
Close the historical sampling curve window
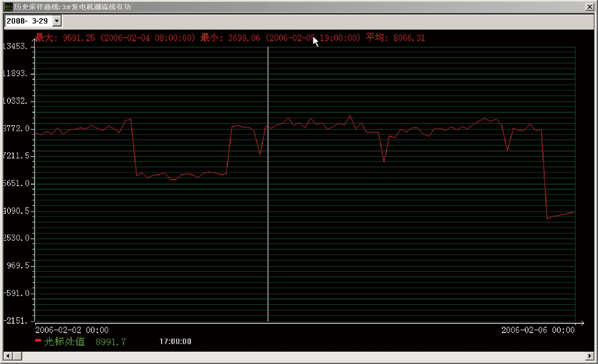(589, 7)
